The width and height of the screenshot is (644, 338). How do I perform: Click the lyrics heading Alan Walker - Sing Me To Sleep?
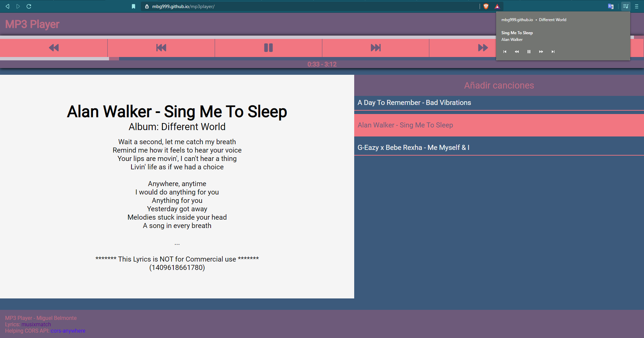coord(177,112)
